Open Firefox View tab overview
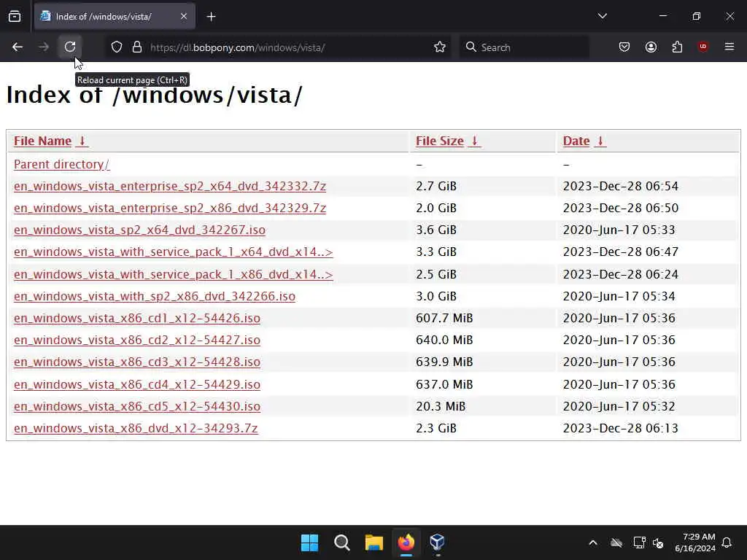Screen dimensions: 747x560 [x=15, y=17]
